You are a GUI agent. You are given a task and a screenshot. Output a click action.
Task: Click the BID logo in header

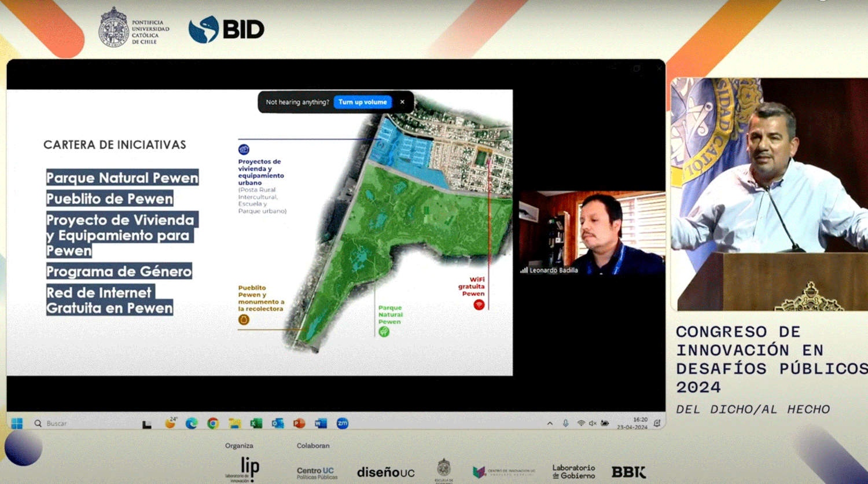click(x=226, y=30)
